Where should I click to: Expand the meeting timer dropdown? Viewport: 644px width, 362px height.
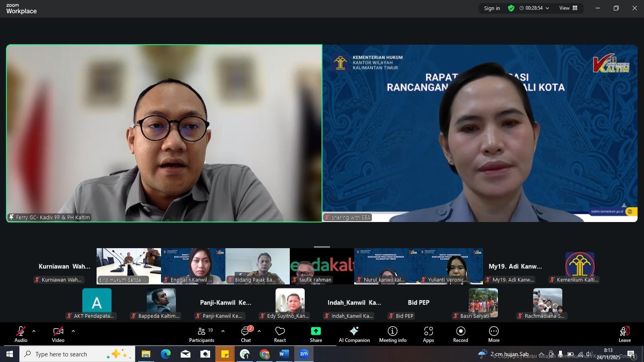pos(547,8)
